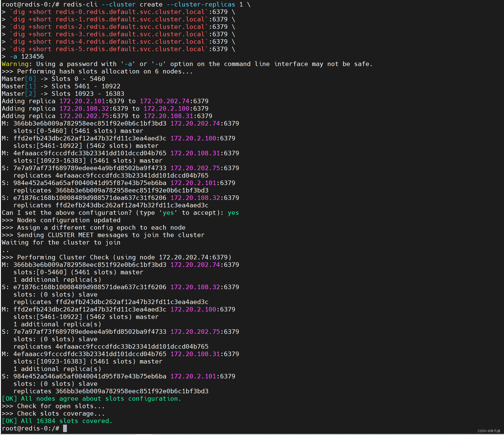The image size is (504, 435).
Task: Select the dig line for redis-1.redis.default.svc.cluster.local
Action: coord(118,19)
